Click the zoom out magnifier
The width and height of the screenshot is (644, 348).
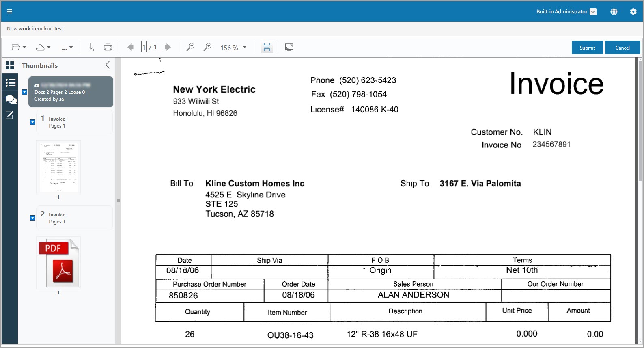pos(190,48)
